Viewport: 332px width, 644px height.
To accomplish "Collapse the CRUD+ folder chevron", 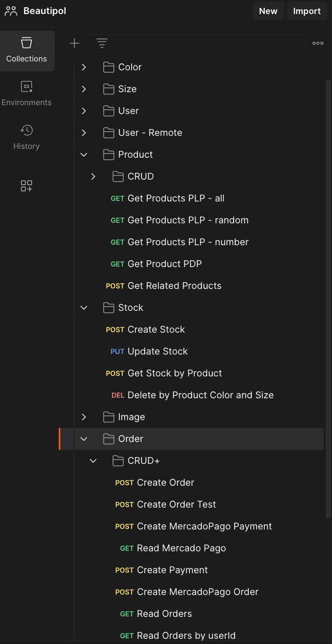I will point(93,461).
